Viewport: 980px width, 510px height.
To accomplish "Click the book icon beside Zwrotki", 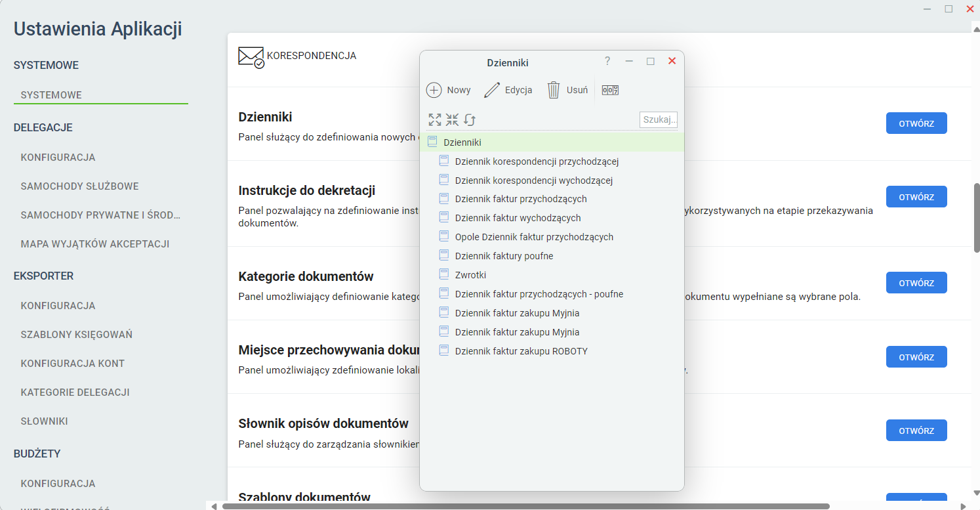I will click(x=444, y=275).
